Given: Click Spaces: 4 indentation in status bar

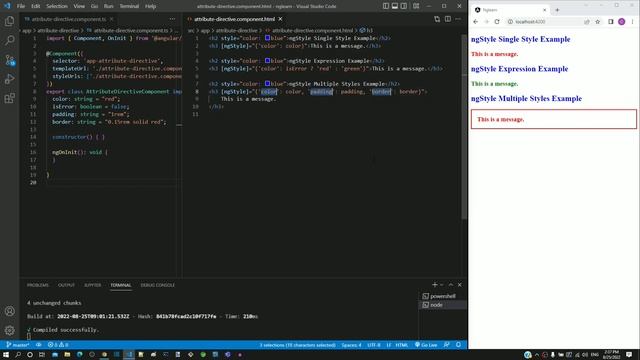Looking at the screenshot, I should (351, 345).
